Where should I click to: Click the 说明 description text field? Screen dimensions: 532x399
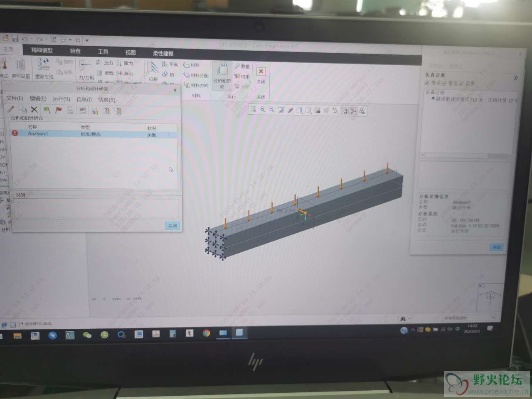click(x=96, y=208)
